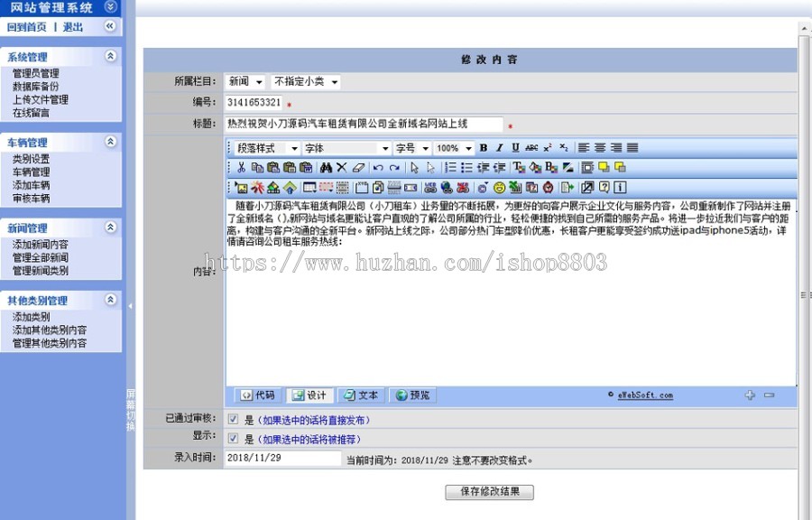Open the 新闻 category dropdown
Image resolution: width=812 pixels, height=520 pixels.
245,82
